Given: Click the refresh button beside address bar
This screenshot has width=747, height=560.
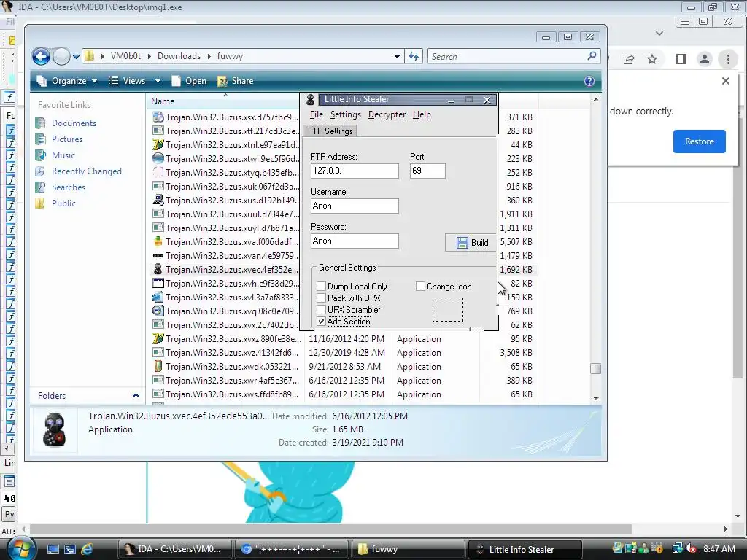Looking at the screenshot, I should 414,57.
